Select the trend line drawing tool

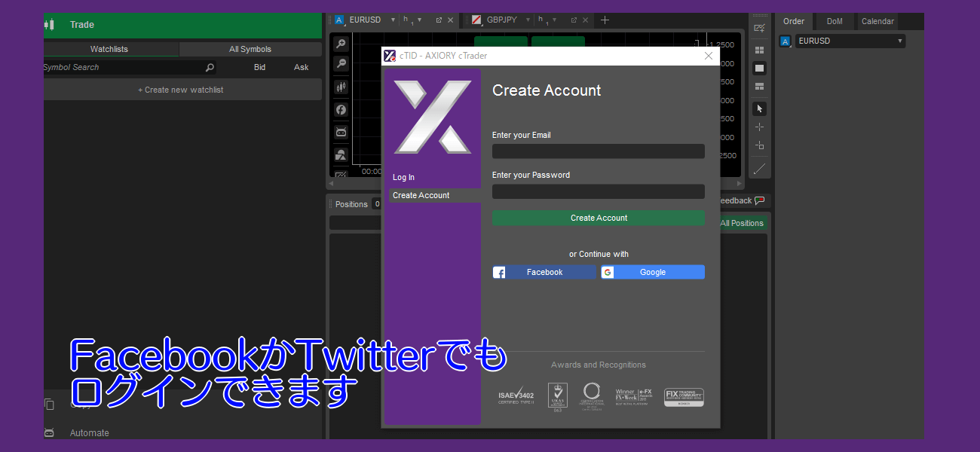coord(760,169)
